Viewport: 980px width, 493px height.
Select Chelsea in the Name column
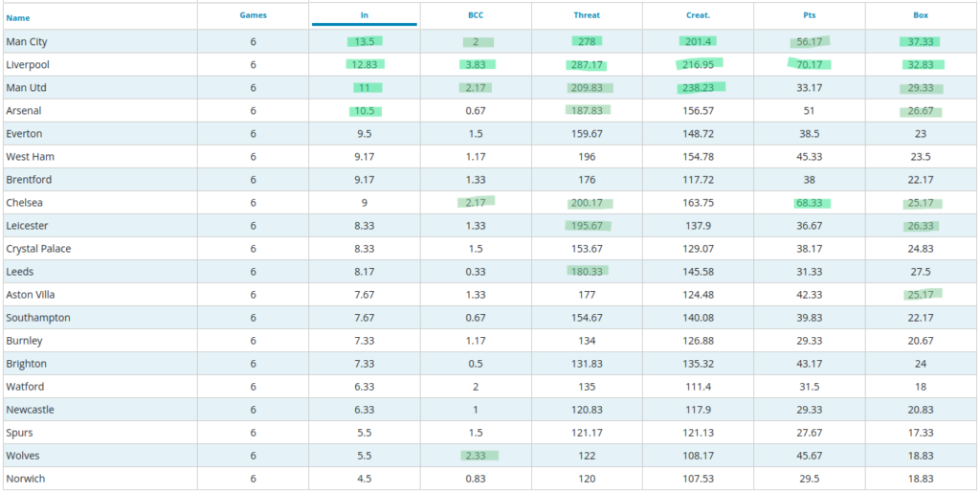24,203
